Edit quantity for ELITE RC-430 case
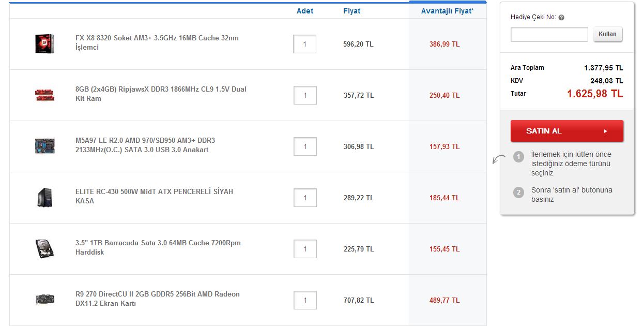Viewport: 644px width, 326px height. 304,198
